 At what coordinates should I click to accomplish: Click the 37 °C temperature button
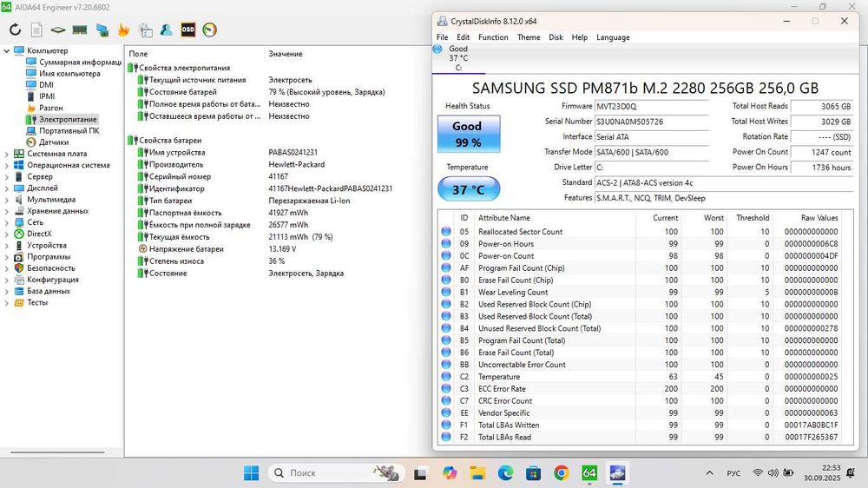tap(469, 189)
